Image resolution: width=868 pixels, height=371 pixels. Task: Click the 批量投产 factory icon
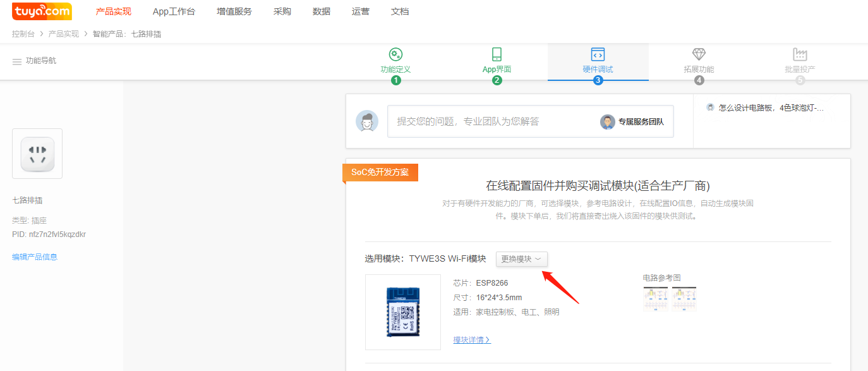800,54
